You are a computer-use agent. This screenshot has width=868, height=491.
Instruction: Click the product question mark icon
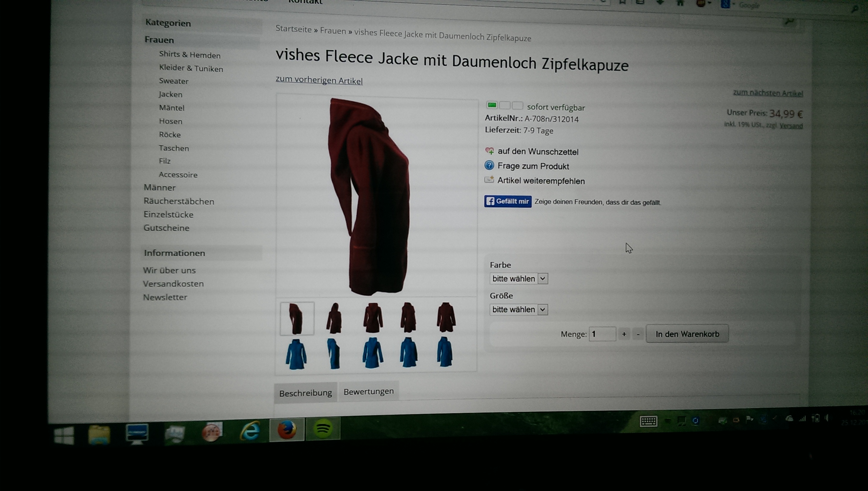[489, 165]
